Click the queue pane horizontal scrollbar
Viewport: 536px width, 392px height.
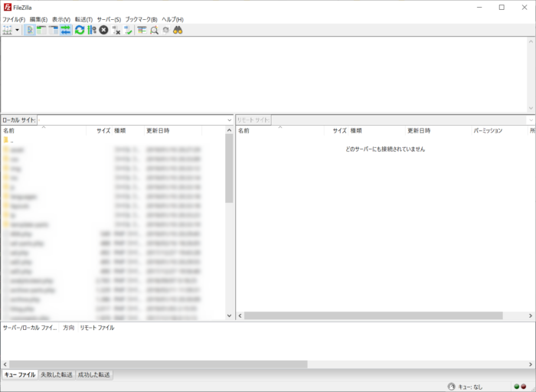click(153, 364)
